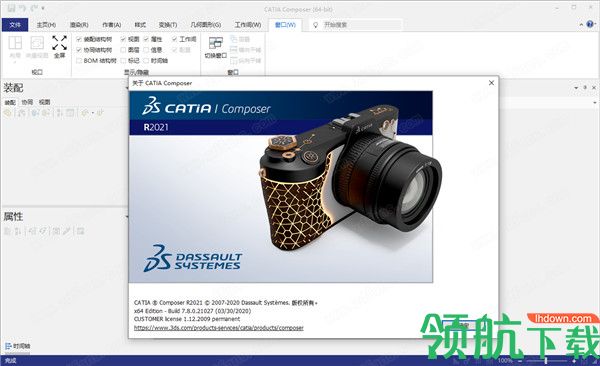600x366 pixels.
Task: Toggle the 属性 checkbox
Action: tap(146, 39)
